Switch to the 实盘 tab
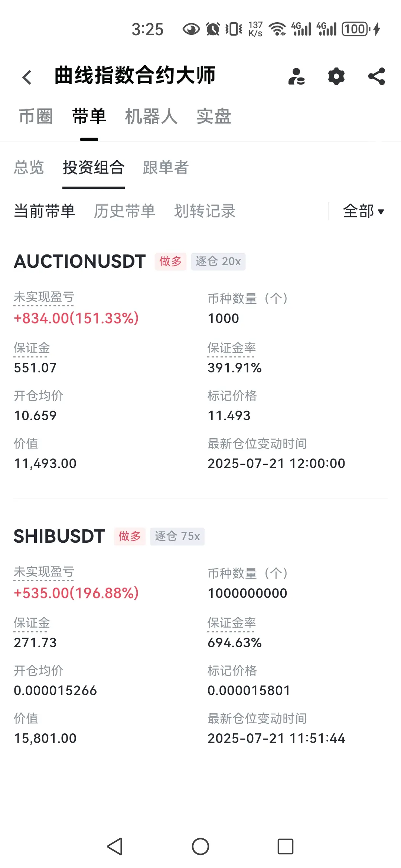 [214, 116]
